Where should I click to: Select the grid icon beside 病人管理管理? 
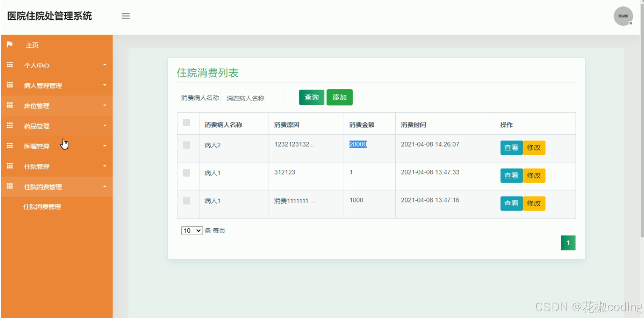click(x=9, y=85)
